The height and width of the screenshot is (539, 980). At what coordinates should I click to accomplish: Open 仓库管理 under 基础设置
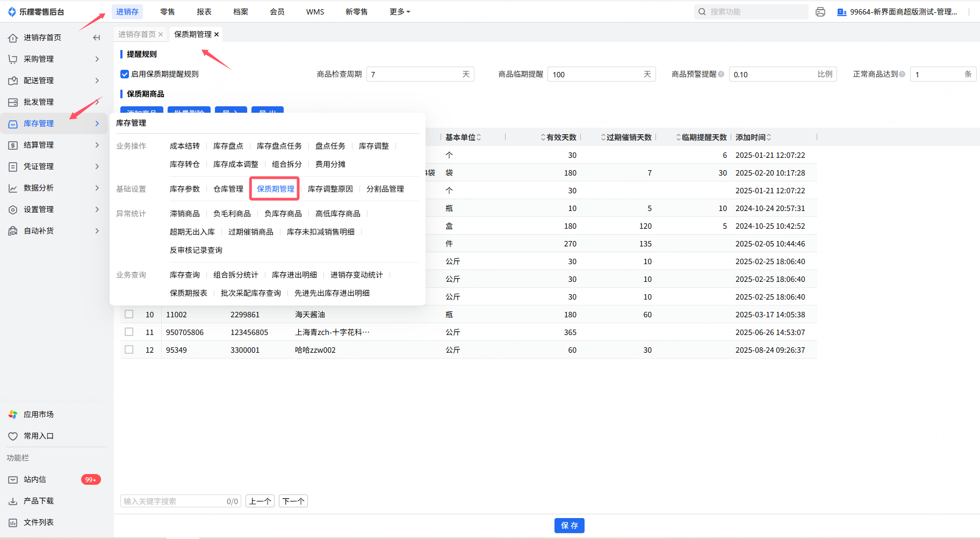click(228, 189)
